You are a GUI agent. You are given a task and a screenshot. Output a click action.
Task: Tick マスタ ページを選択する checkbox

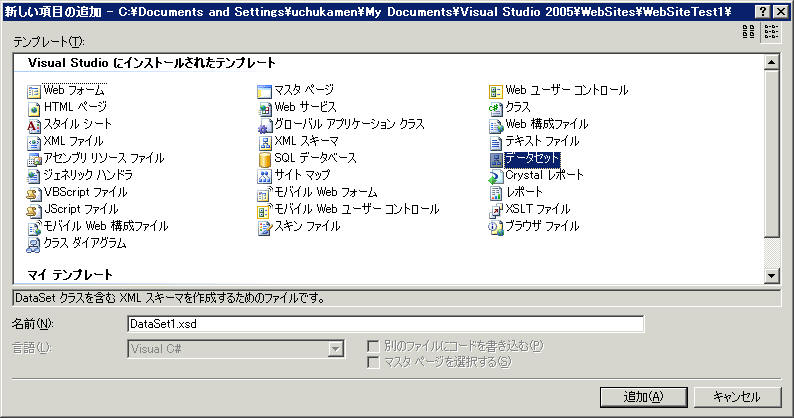[x=373, y=362]
